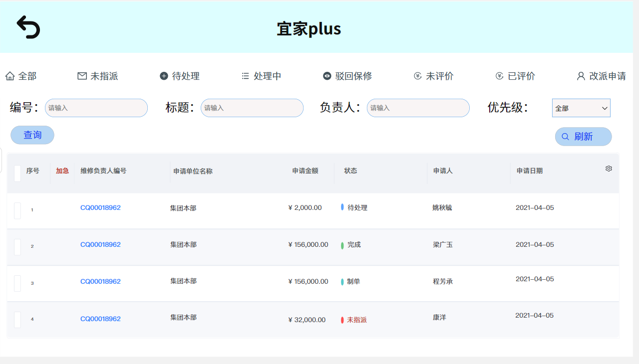
Task: Click the plus circle icon beside 待处理
Action: (x=164, y=76)
